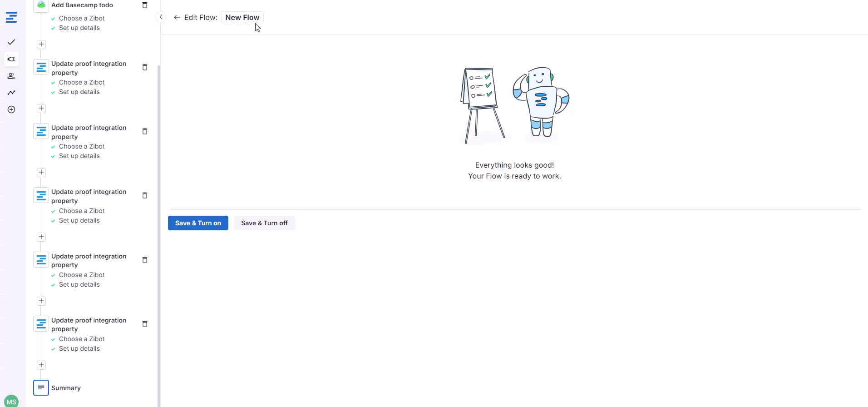
Task: Click trash icon of last Update proof integration step
Action: click(145, 324)
